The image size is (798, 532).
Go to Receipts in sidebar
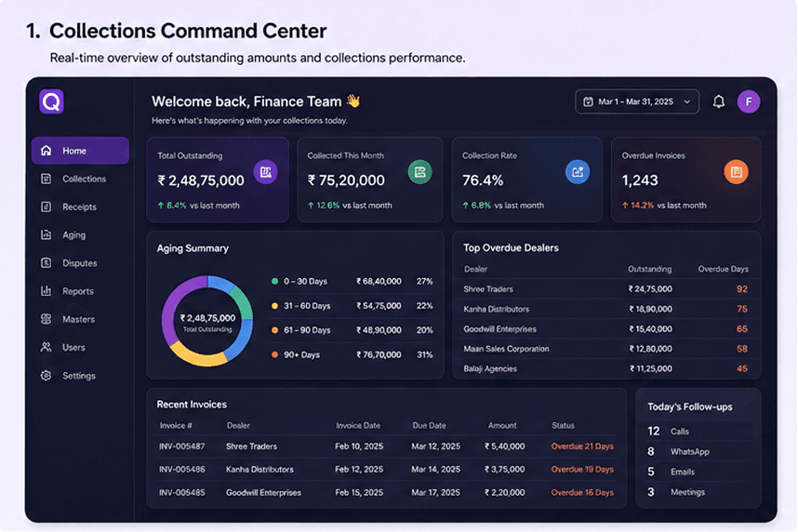point(80,206)
